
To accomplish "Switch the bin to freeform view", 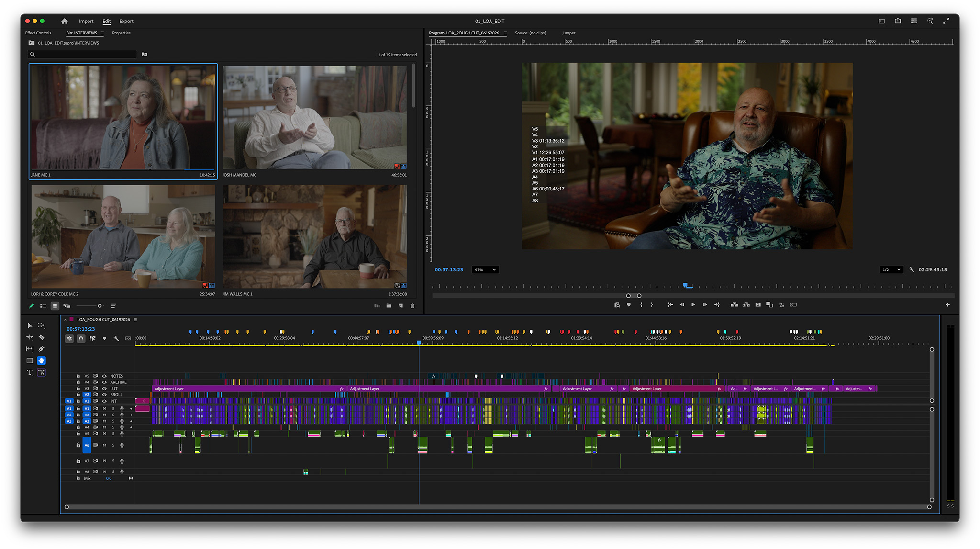I will [x=67, y=306].
